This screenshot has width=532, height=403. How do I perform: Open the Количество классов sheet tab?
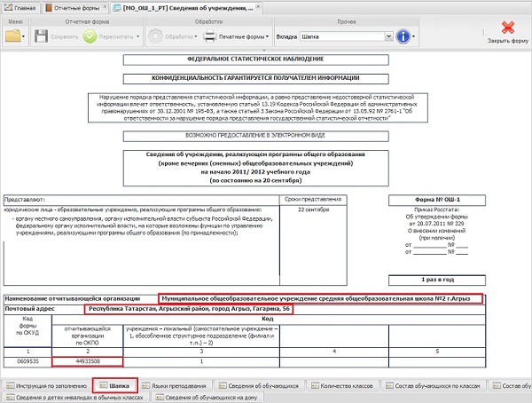click(x=342, y=385)
